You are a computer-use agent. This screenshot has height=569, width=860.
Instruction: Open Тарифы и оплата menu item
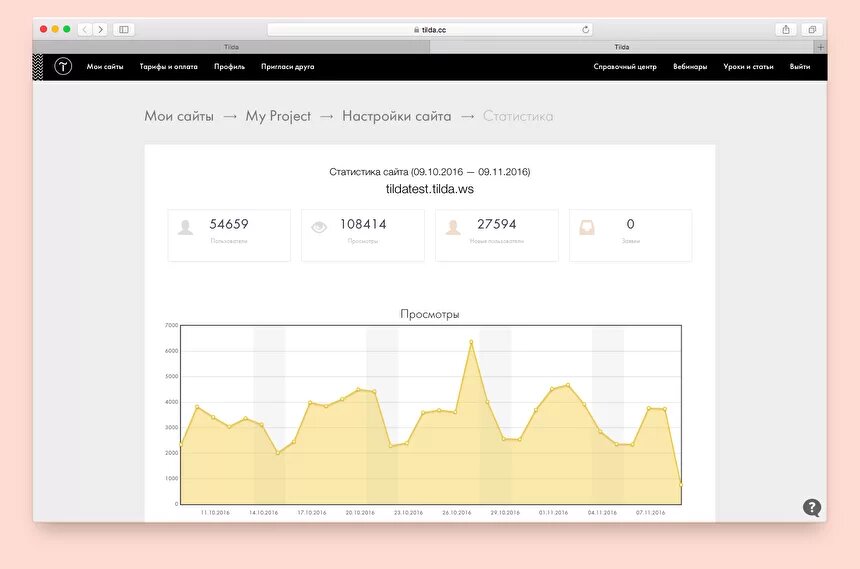pos(168,66)
